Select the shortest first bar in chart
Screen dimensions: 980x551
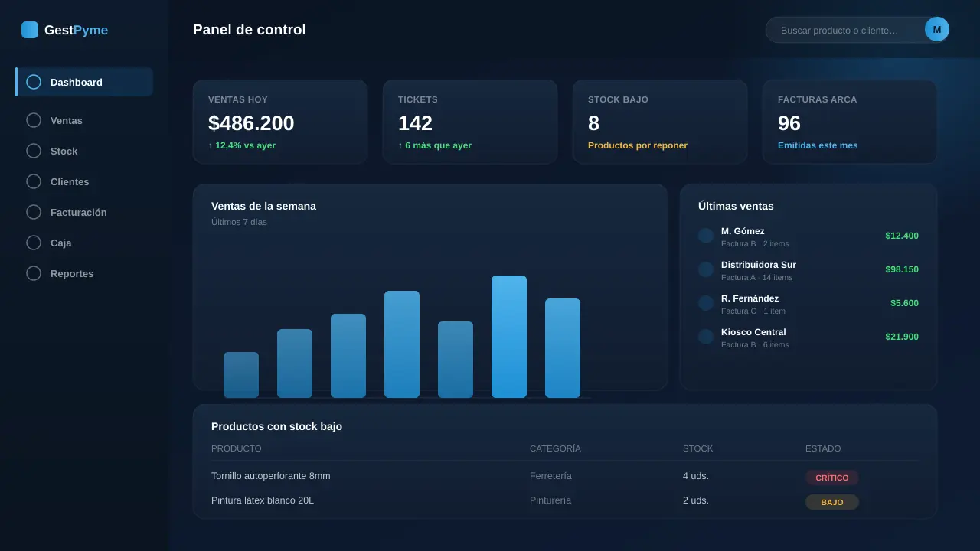[x=241, y=375]
